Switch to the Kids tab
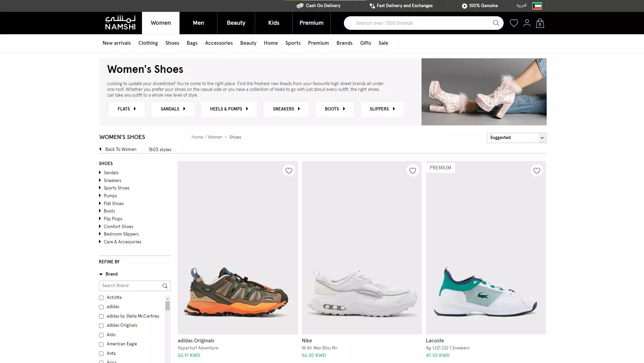 pyautogui.click(x=274, y=23)
